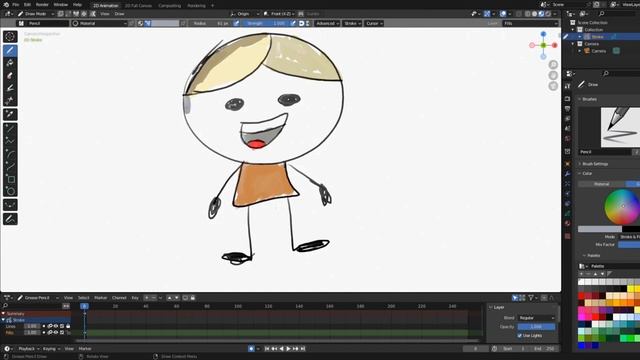The height and width of the screenshot is (360, 640).
Task: Toggle onion skinning on Fills layer
Action: point(50,333)
